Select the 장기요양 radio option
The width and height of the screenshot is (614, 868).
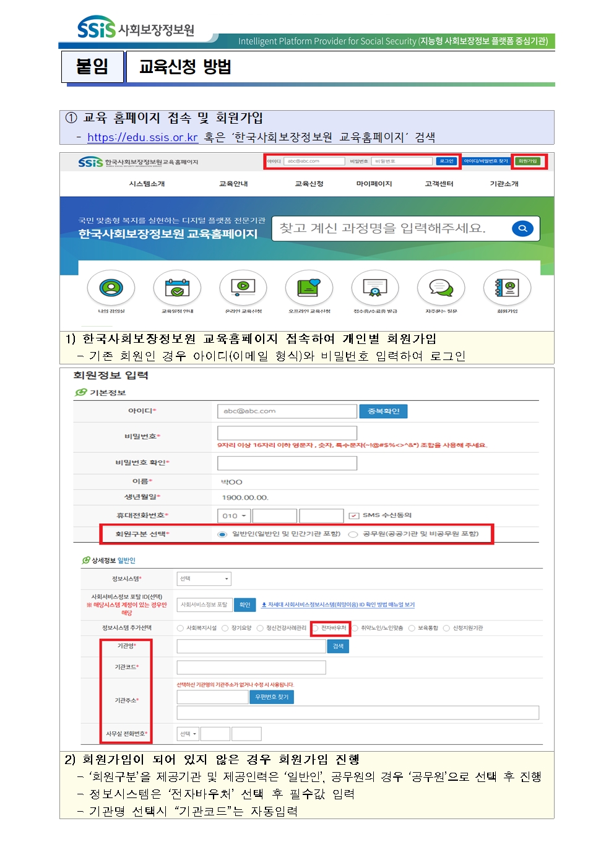(x=225, y=628)
